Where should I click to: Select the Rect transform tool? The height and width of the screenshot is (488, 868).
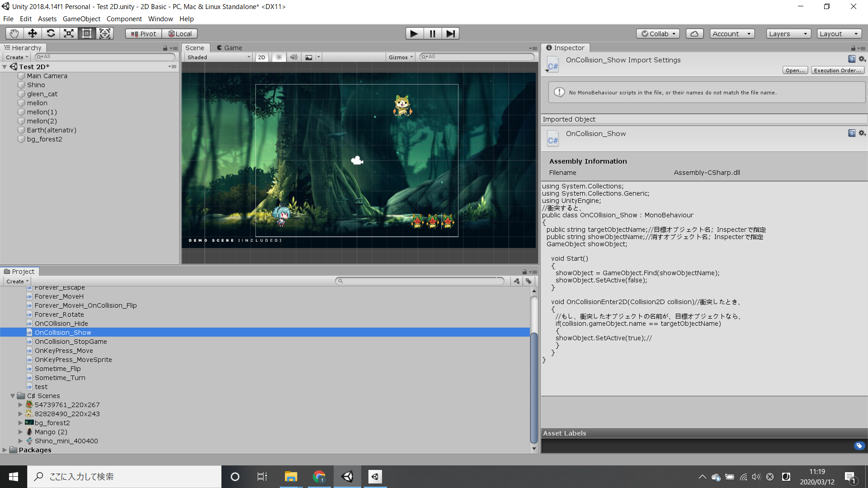87,33
